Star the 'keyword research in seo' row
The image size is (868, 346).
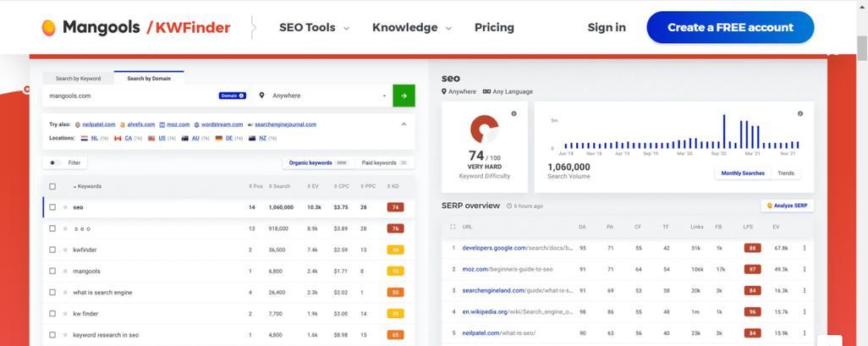click(x=65, y=335)
